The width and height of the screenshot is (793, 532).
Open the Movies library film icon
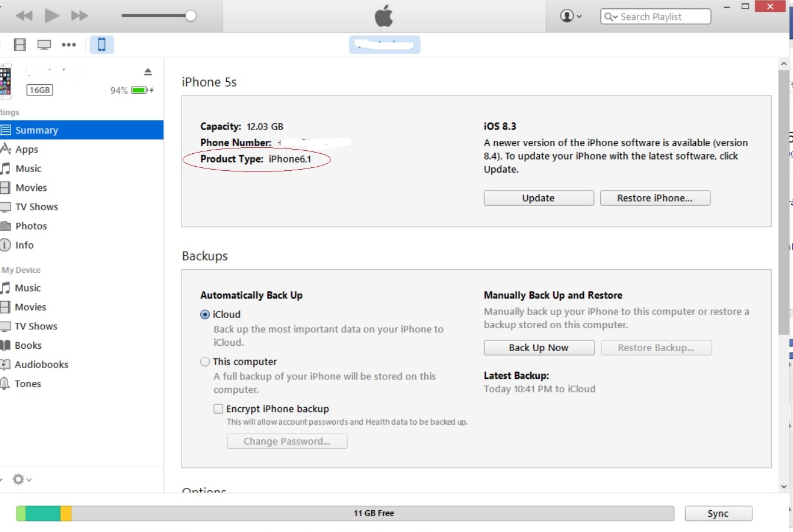(x=20, y=45)
